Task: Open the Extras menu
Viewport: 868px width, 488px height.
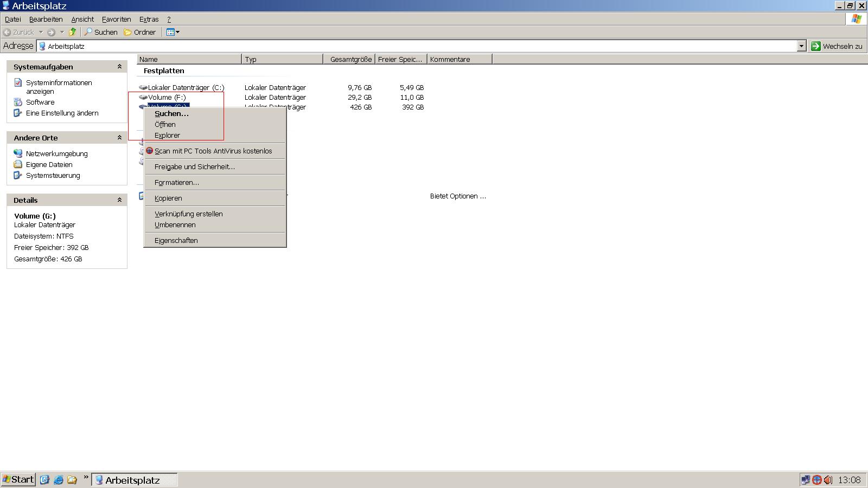Action: click(149, 19)
